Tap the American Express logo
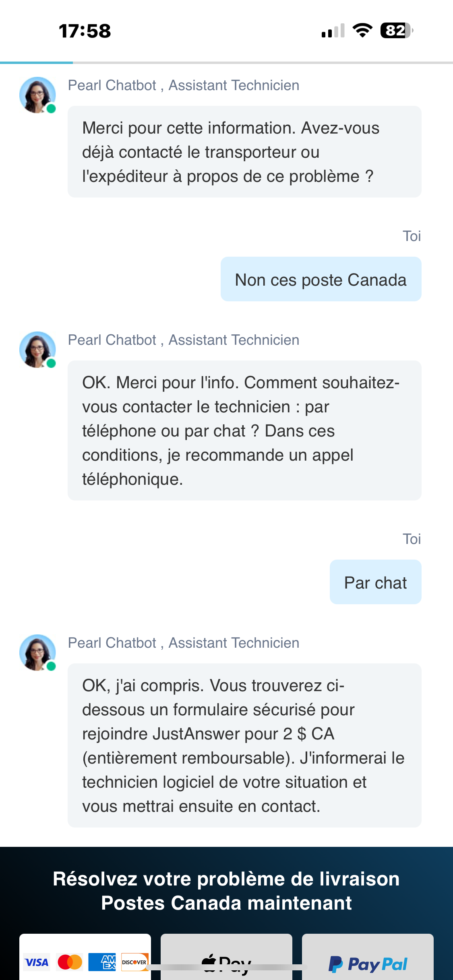 (102, 962)
